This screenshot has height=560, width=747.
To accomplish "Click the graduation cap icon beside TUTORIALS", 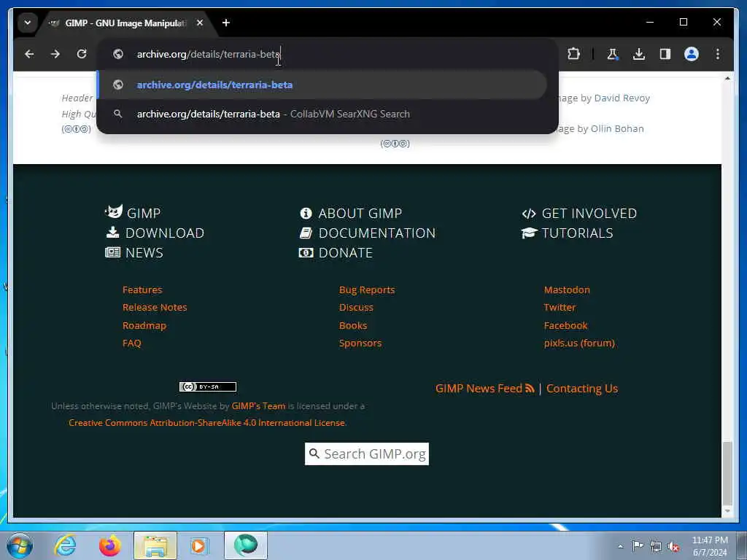I will point(530,233).
